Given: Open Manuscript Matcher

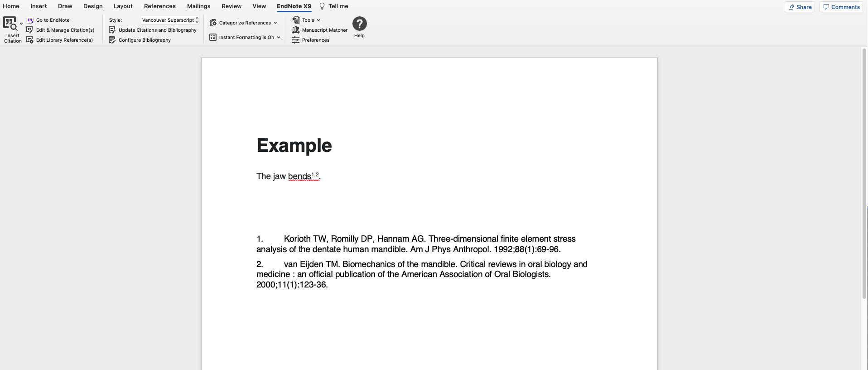Looking at the screenshot, I should coord(320,30).
